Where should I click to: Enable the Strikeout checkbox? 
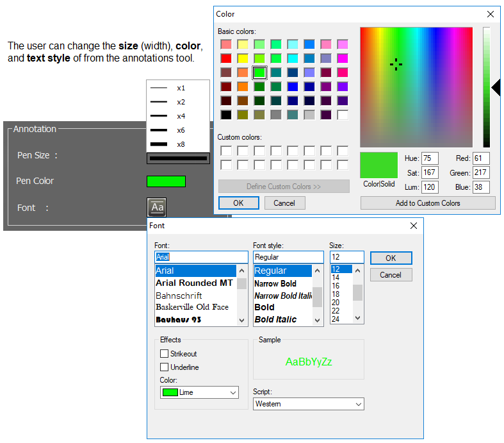click(x=165, y=354)
